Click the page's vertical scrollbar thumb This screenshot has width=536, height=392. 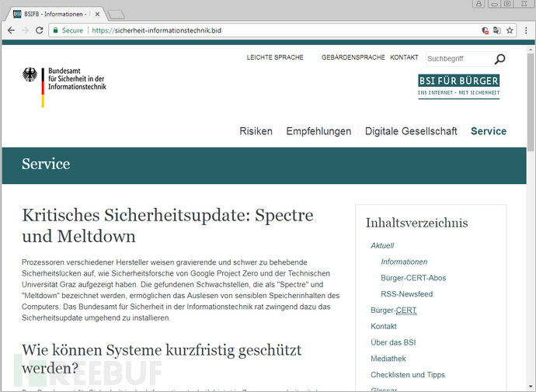[531, 102]
